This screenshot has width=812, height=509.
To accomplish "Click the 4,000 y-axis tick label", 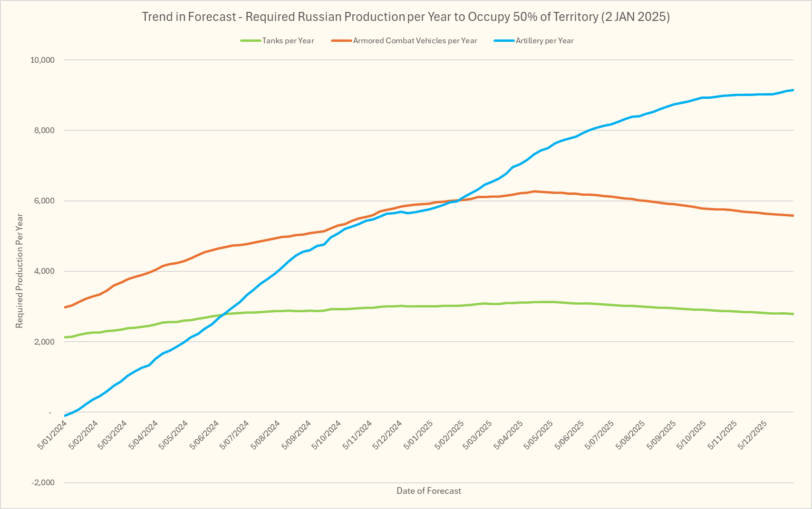I will 46,271.
